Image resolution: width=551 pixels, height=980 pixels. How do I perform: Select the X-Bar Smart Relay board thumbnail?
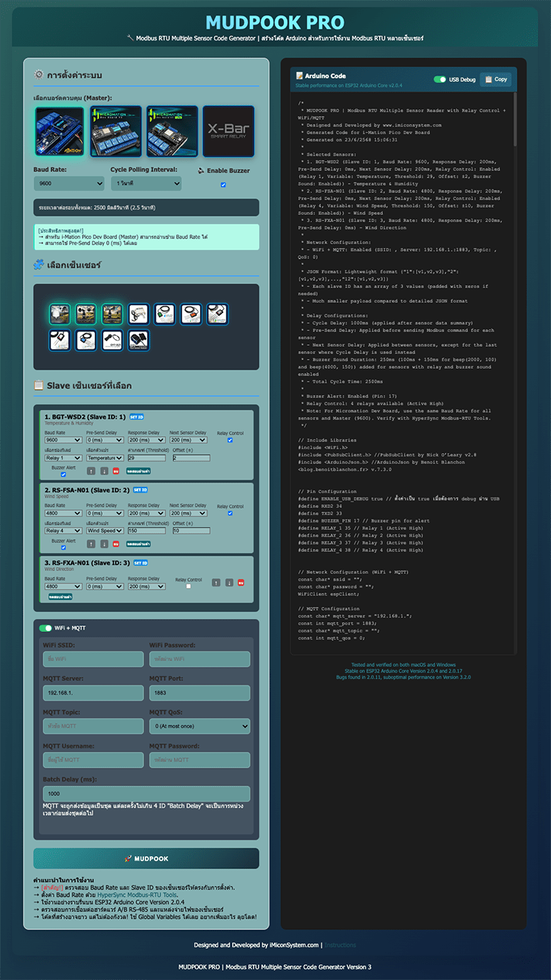coord(228,131)
